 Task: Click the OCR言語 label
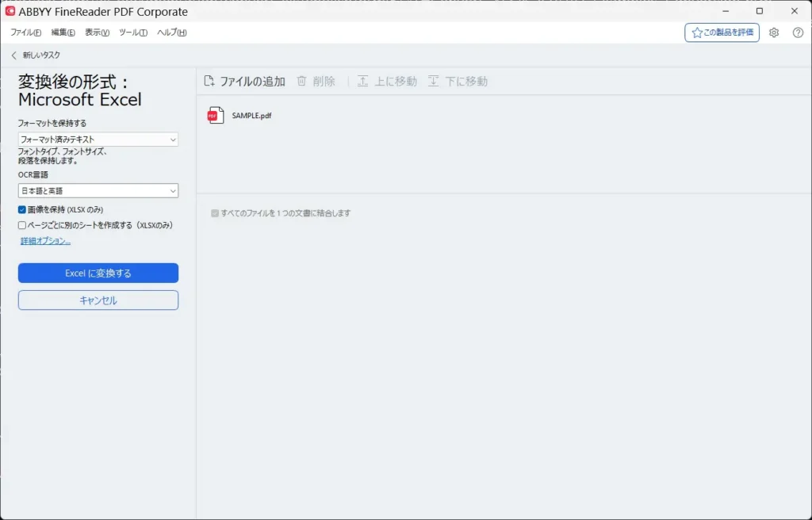click(x=33, y=175)
